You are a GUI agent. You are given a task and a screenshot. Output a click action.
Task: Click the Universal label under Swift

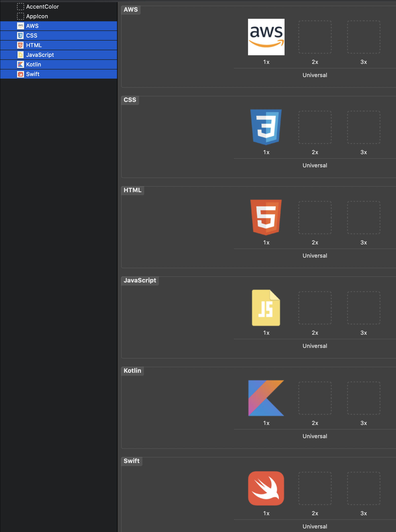tap(315, 526)
